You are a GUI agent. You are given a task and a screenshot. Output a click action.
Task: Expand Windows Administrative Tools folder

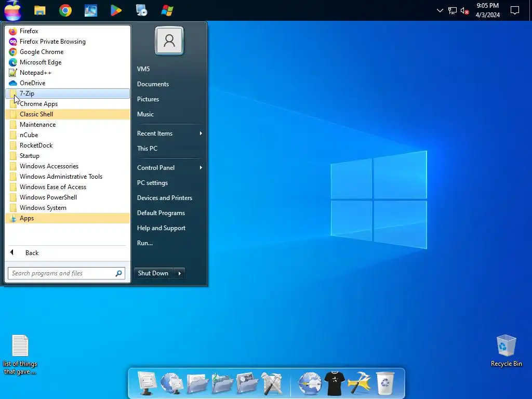pyautogui.click(x=68, y=177)
